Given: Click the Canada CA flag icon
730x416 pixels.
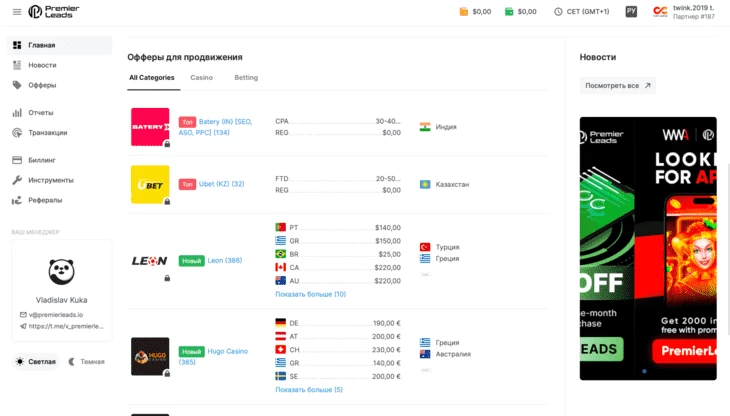Looking at the screenshot, I should pyautogui.click(x=280, y=268).
